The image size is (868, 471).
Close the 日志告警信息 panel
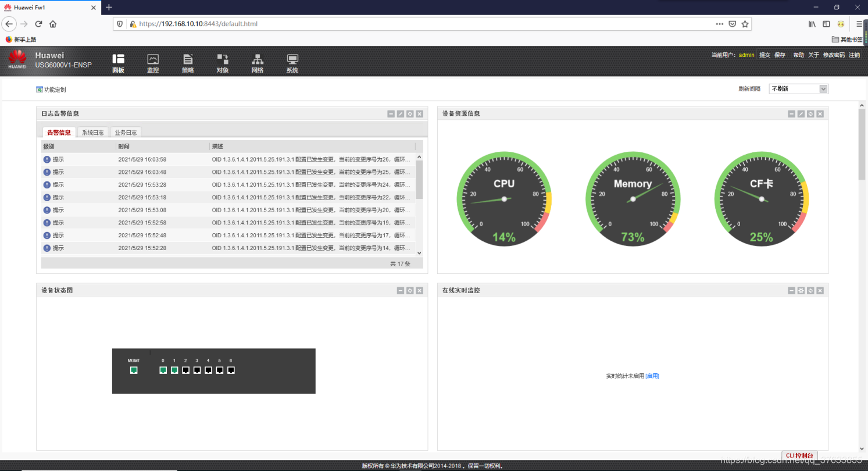tap(419, 114)
